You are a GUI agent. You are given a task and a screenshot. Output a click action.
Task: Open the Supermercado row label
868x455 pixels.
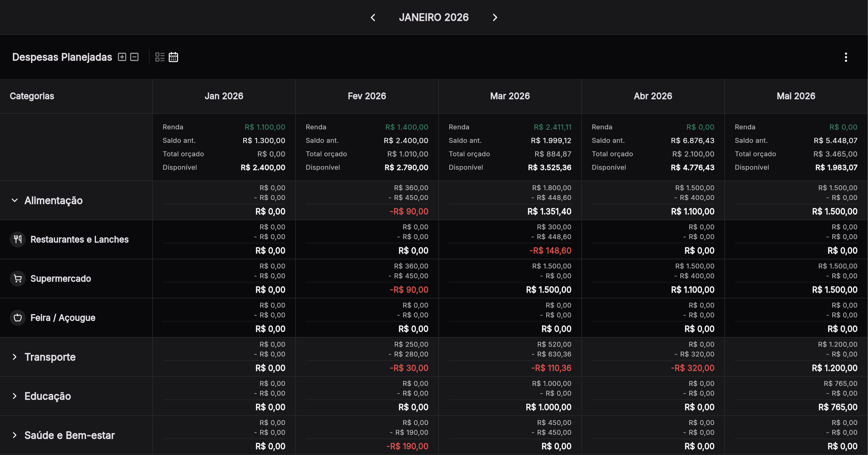click(61, 278)
